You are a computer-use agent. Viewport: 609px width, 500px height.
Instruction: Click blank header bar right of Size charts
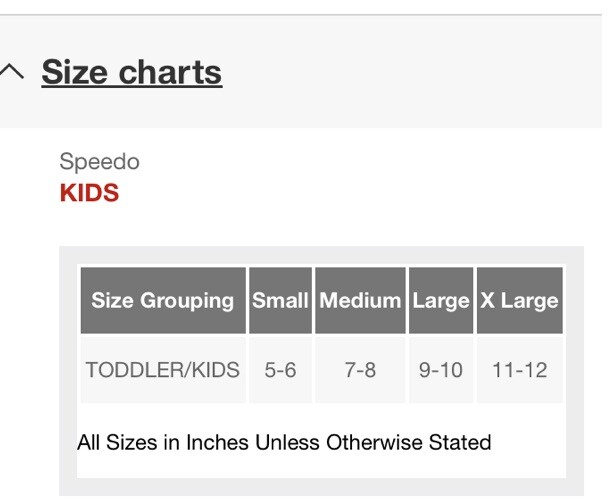point(420,72)
